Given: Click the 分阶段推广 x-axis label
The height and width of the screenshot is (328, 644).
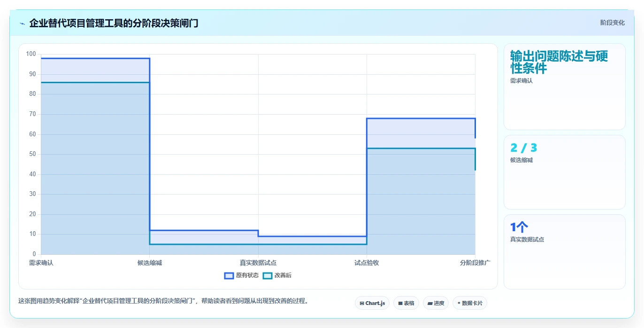Looking at the screenshot, I should (475, 263).
